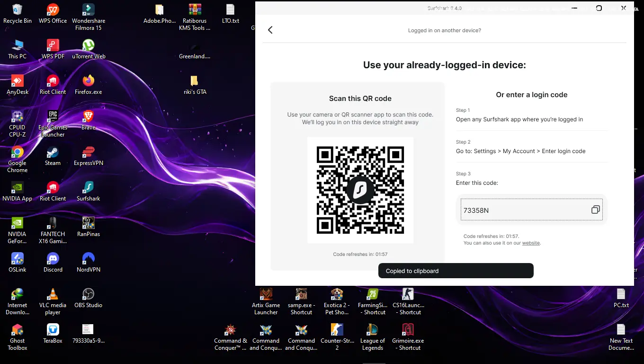
Task: Open the samp.exe shortcut
Action: 302,301
